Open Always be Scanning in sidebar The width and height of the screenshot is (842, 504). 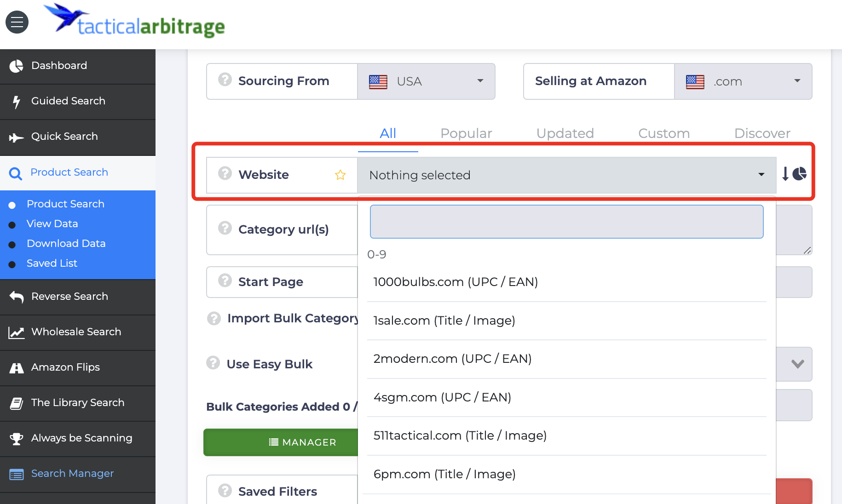78,438
